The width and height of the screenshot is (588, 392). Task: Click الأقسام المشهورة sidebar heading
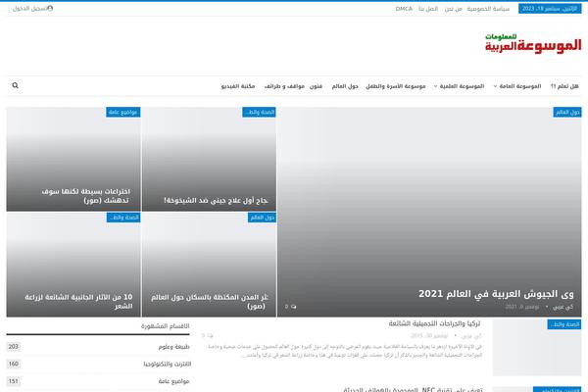pyautogui.click(x=165, y=326)
